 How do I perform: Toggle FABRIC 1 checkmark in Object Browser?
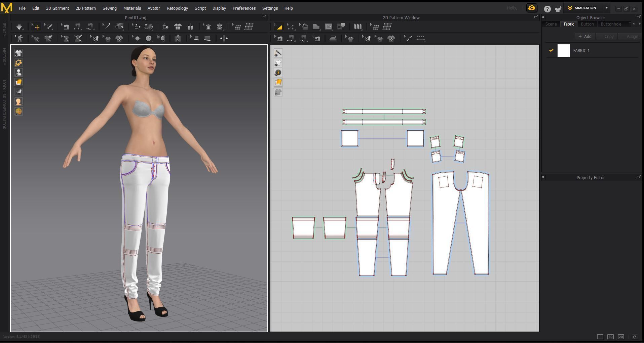[x=551, y=50]
